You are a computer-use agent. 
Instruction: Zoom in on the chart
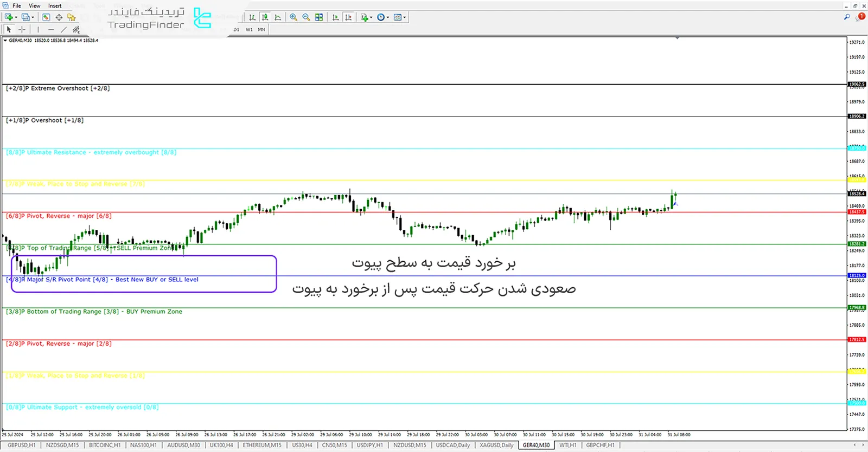(293, 17)
